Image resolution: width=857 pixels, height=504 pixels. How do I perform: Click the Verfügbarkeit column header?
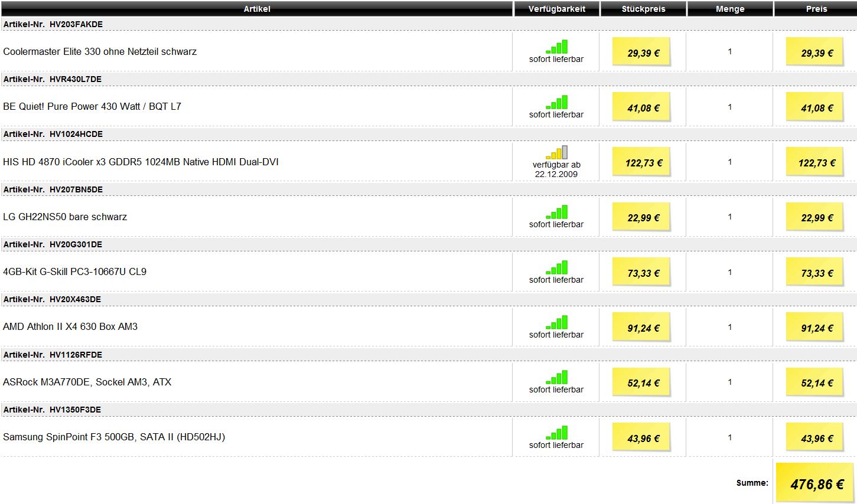(x=556, y=9)
